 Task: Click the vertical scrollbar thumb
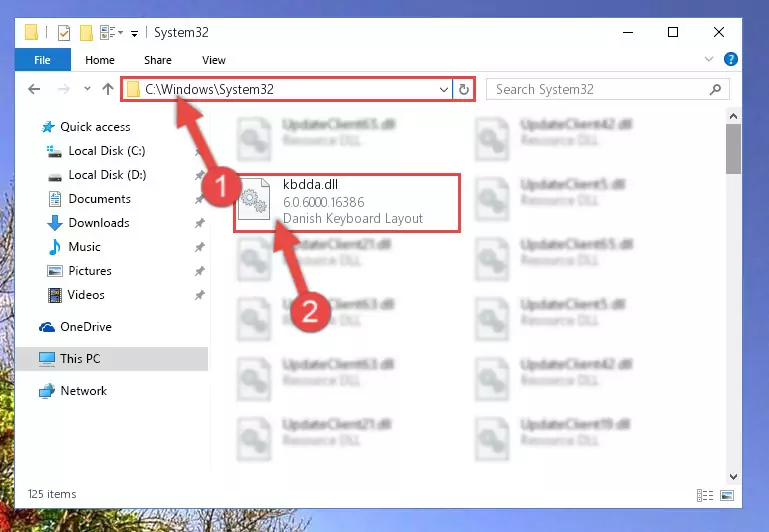point(733,149)
